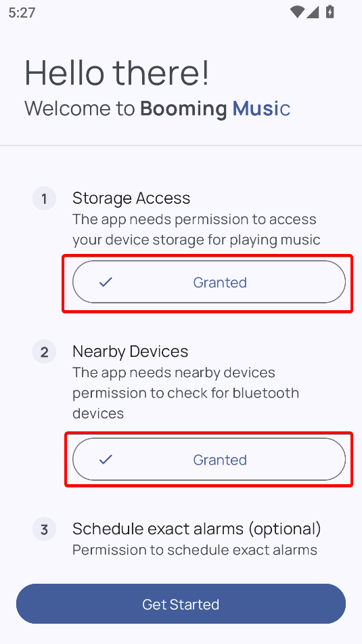Click the Storage Access Granted button
The image size is (362, 644).
tap(209, 282)
